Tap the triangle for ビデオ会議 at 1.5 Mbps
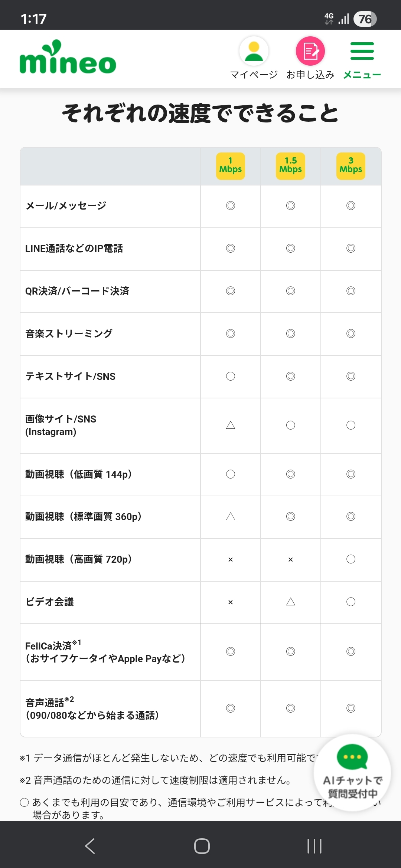Screen dimensions: 401x868 (291, 602)
